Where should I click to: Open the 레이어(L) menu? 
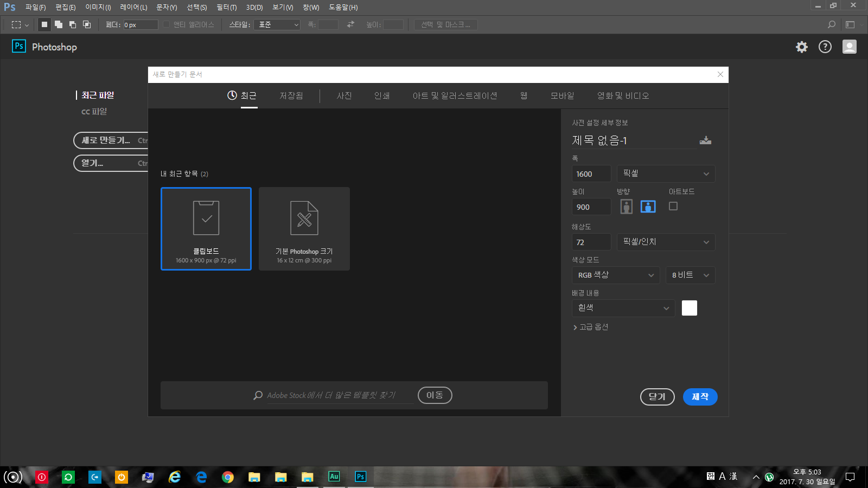(133, 7)
